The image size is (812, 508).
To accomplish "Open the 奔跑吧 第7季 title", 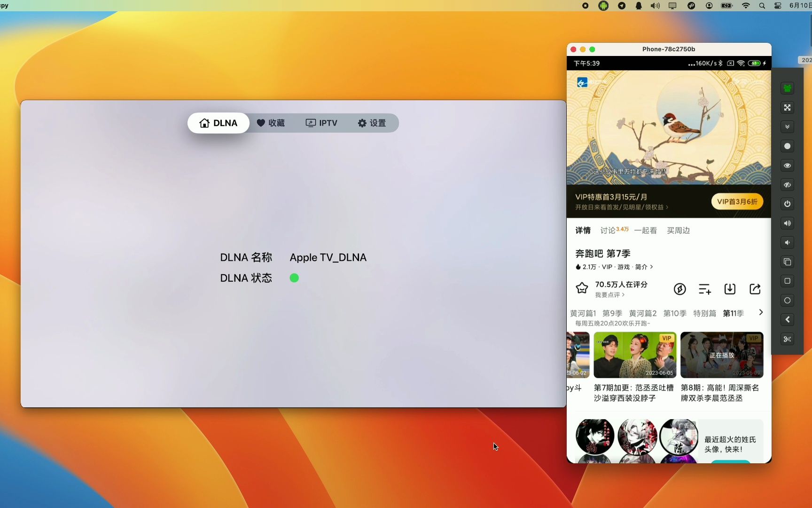I will tap(603, 254).
